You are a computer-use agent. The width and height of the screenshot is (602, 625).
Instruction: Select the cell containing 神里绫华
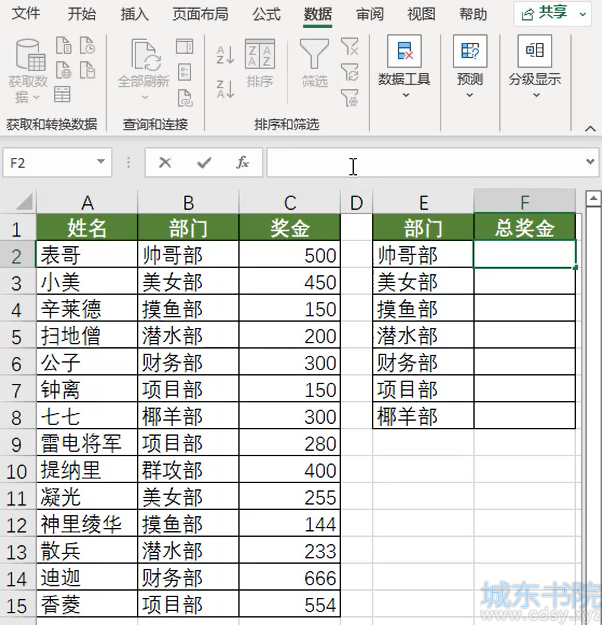point(87,524)
